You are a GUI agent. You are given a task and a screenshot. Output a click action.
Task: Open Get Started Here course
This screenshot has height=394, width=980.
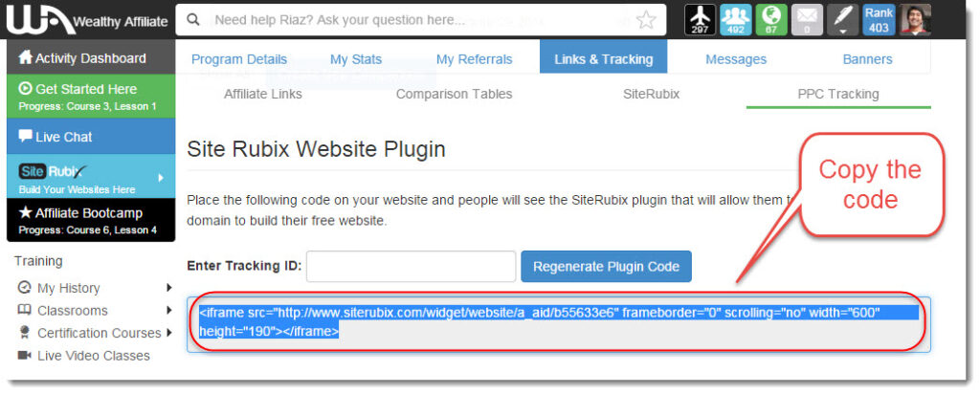point(91,97)
